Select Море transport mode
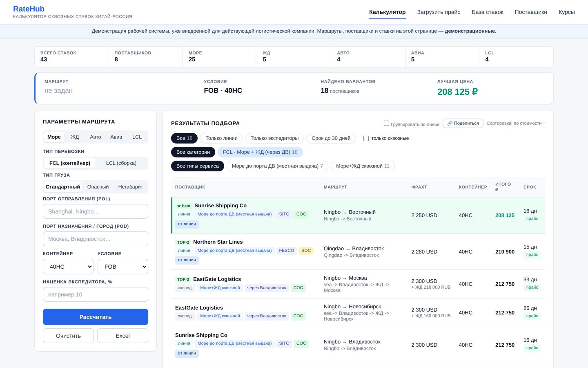588x368 pixels. [x=54, y=137]
